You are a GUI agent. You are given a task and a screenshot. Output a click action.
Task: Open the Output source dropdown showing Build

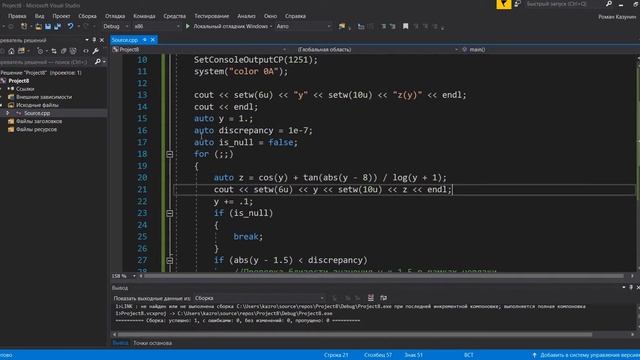coord(259,298)
